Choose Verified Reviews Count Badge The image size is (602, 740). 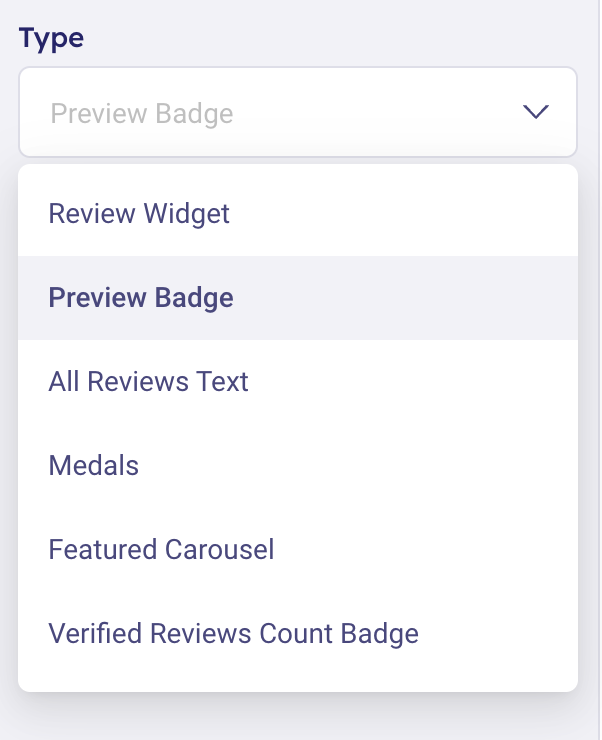(x=233, y=633)
